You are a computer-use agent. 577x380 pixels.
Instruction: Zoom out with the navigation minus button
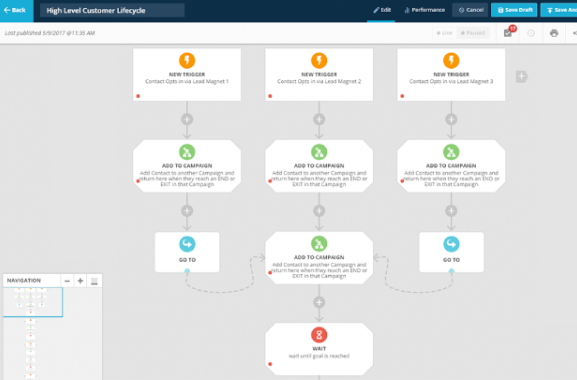[67, 281]
